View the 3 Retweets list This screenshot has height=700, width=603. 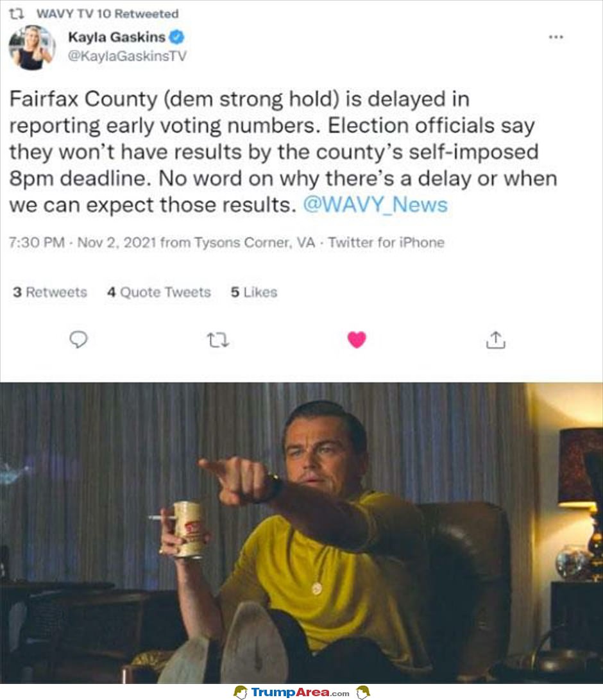[50, 292]
